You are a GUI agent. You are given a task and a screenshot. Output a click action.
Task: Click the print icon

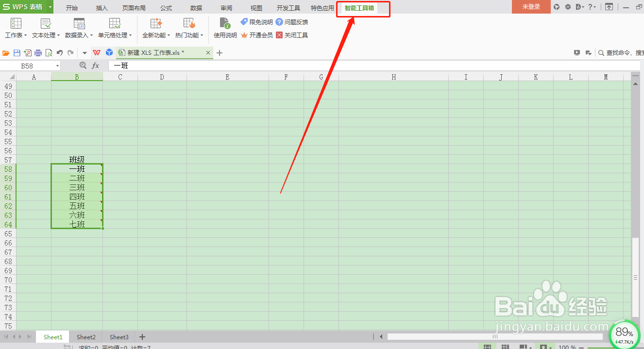click(x=38, y=53)
